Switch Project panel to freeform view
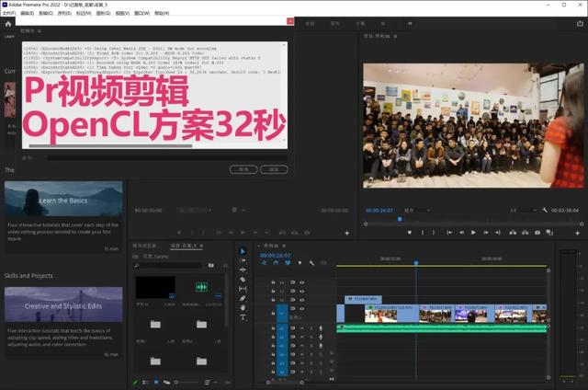This screenshot has width=588, height=390. click(x=166, y=382)
